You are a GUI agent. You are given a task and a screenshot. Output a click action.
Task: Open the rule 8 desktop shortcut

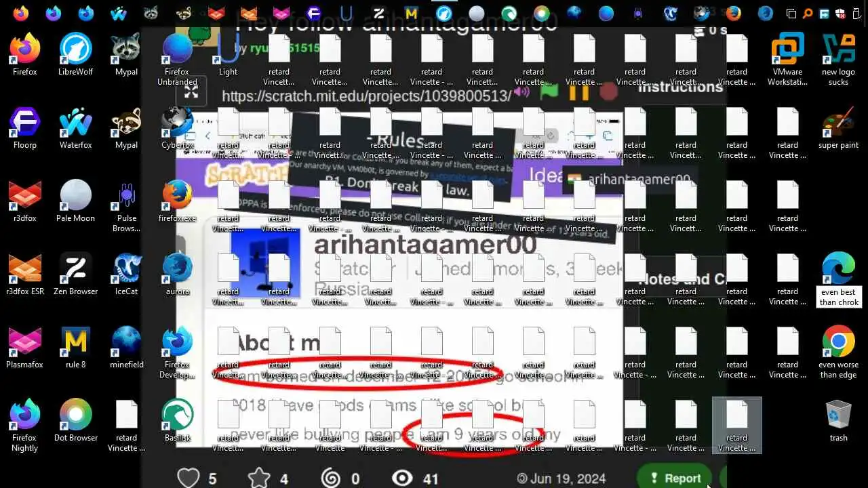[x=75, y=347]
